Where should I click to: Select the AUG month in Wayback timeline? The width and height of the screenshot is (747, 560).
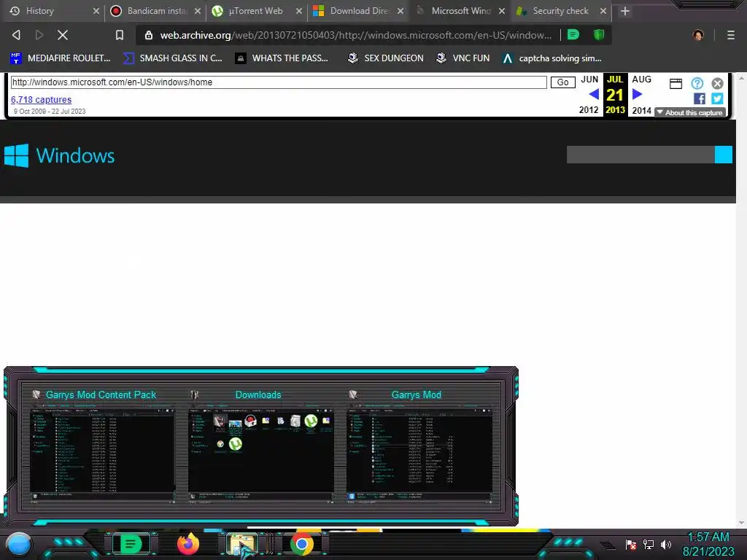click(642, 79)
